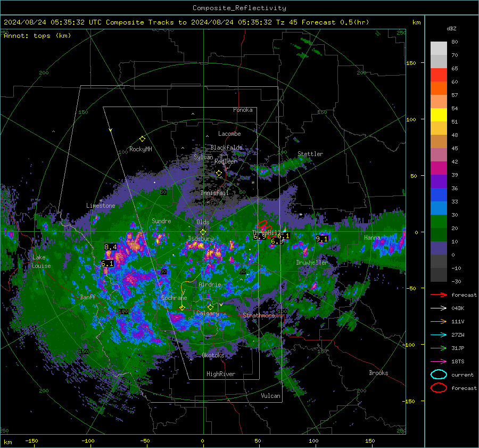Click the Blackfalds label
Viewport: 479px width, 448px height.
click(x=226, y=148)
